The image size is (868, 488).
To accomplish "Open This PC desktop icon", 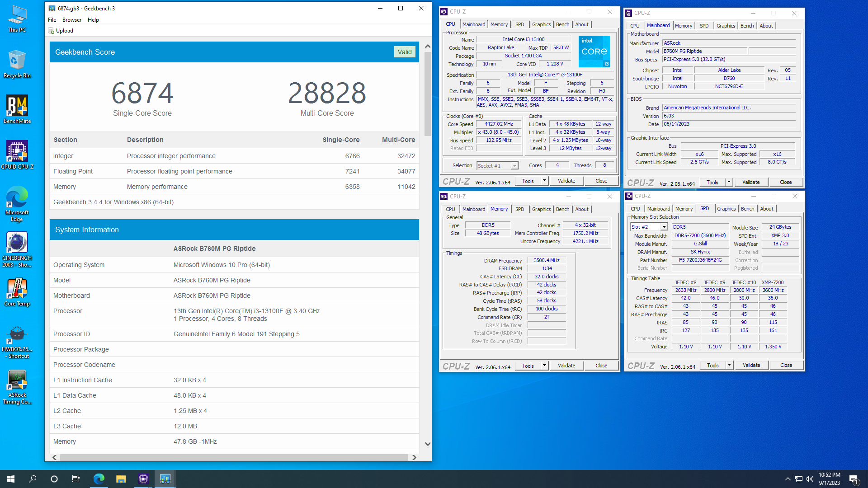I will [x=17, y=19].
